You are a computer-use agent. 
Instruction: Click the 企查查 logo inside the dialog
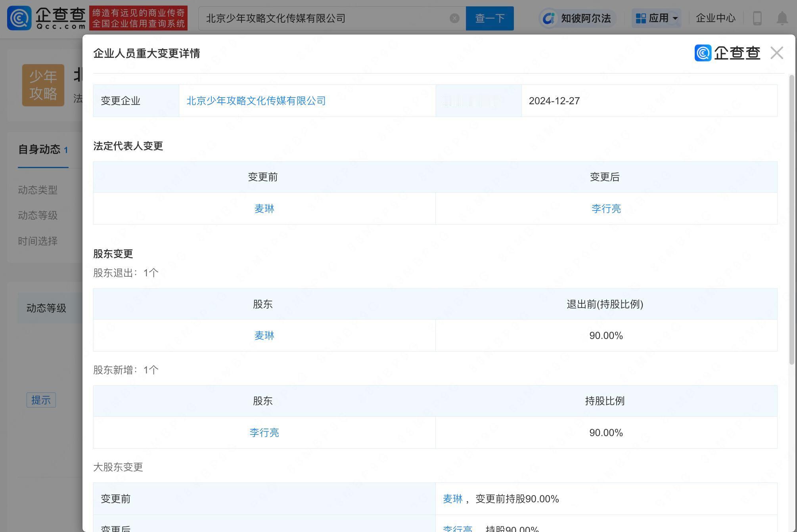click(727, 53)
